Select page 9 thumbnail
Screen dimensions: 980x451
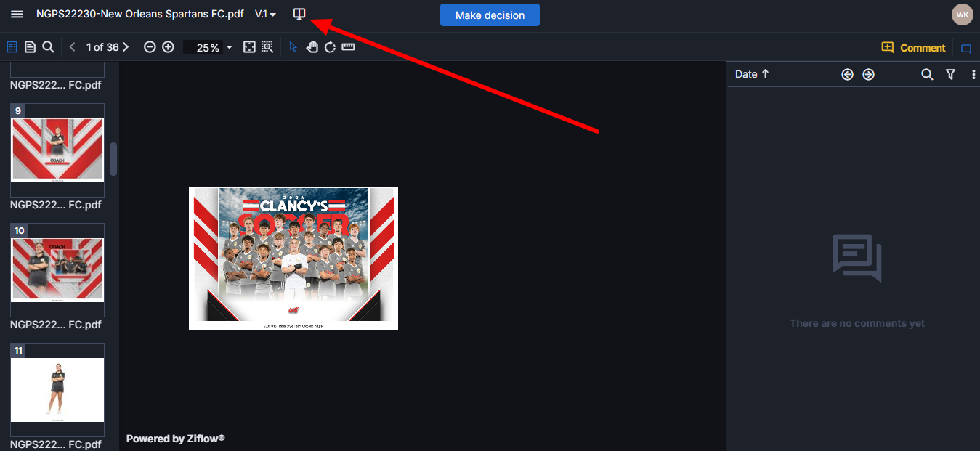click(57, 150)
